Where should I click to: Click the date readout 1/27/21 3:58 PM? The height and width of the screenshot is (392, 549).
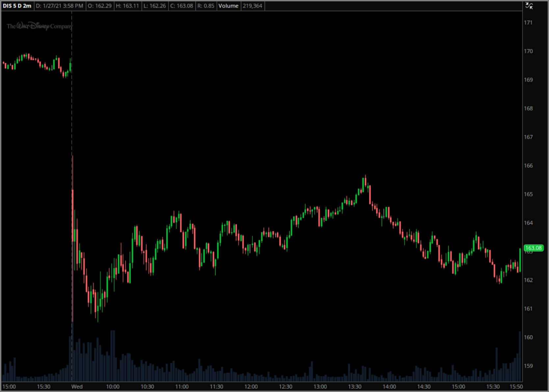(x=59, y=6)
